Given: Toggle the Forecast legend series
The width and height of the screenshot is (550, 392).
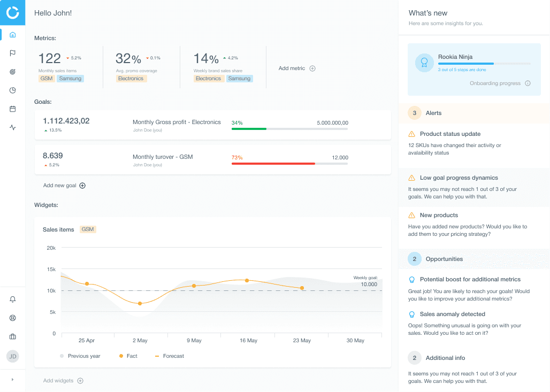Looking at the screenshot, I should [170, 356].
